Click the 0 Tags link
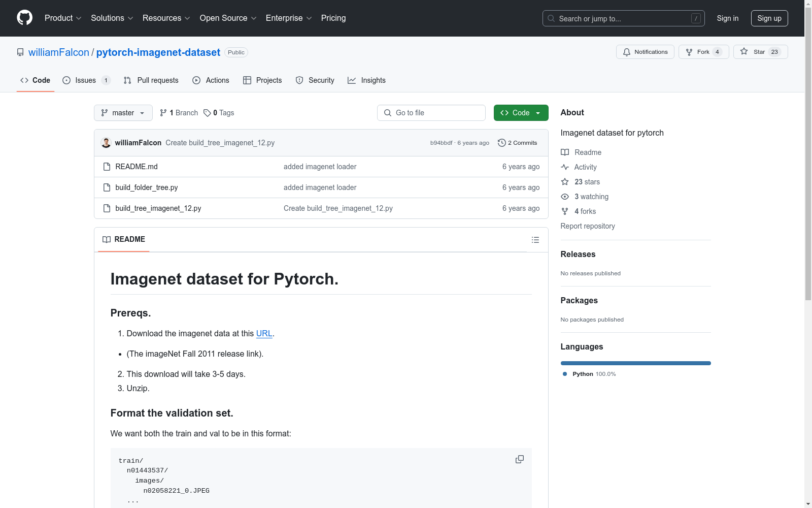The image size is (812, 508). click(219, 113)
